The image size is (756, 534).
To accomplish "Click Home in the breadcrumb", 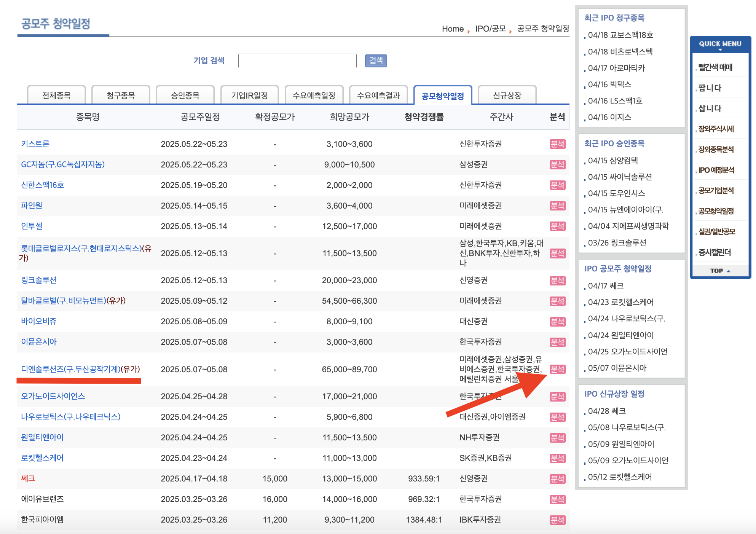I will click(453, 29).
